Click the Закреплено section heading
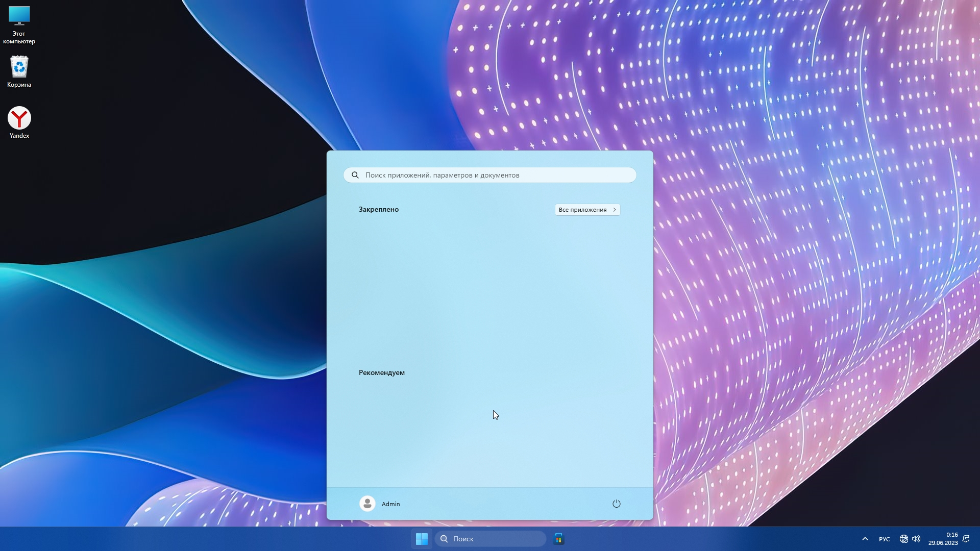Viewport: 980px width, 551px height. click(x=378, y=210)
